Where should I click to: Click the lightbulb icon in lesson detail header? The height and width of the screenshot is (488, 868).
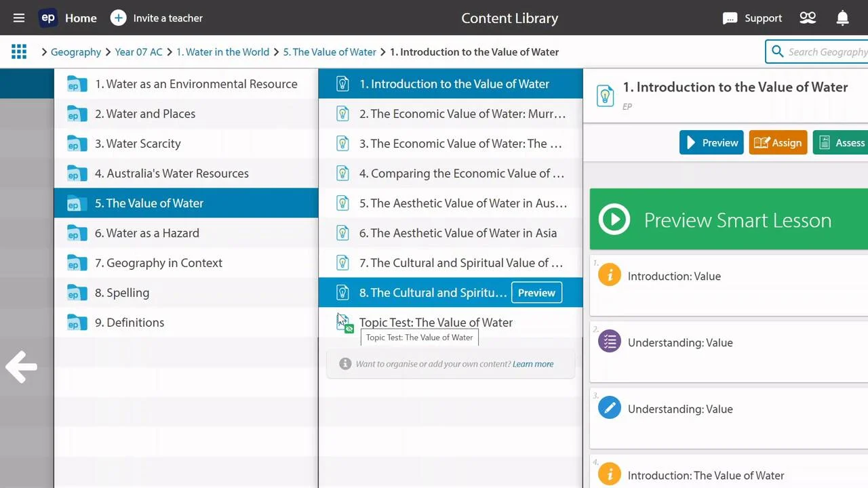pos(606,95)
